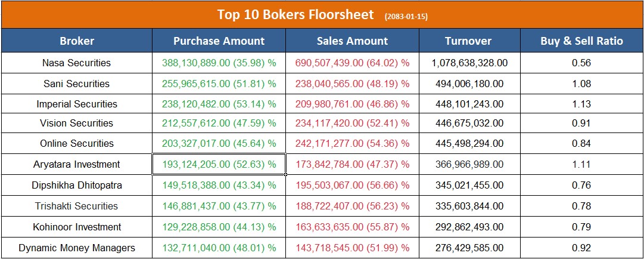The height and width of the screenshot is (259, 644).
Task: Click Kohinoor Investment turnover value
Action: coord(469,227)
